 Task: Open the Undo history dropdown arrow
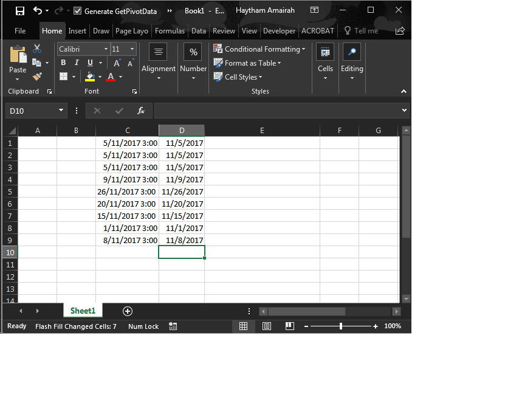click(x=47, y=11)
